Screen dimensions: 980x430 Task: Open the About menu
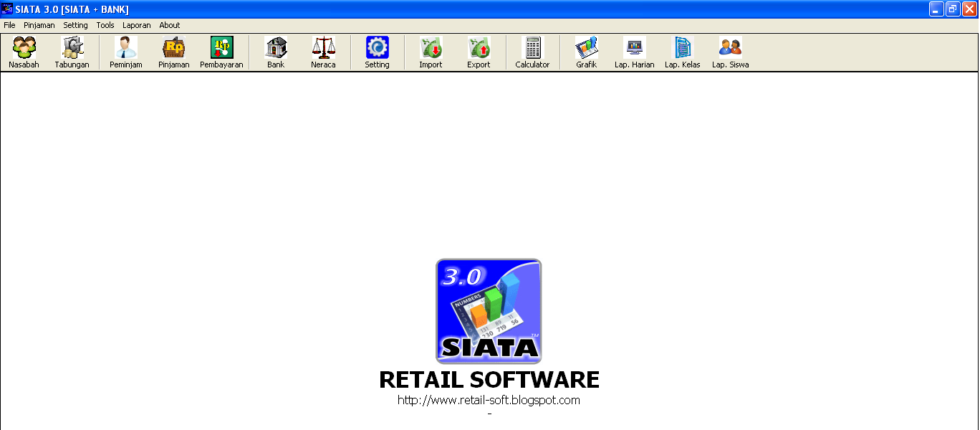170,24
